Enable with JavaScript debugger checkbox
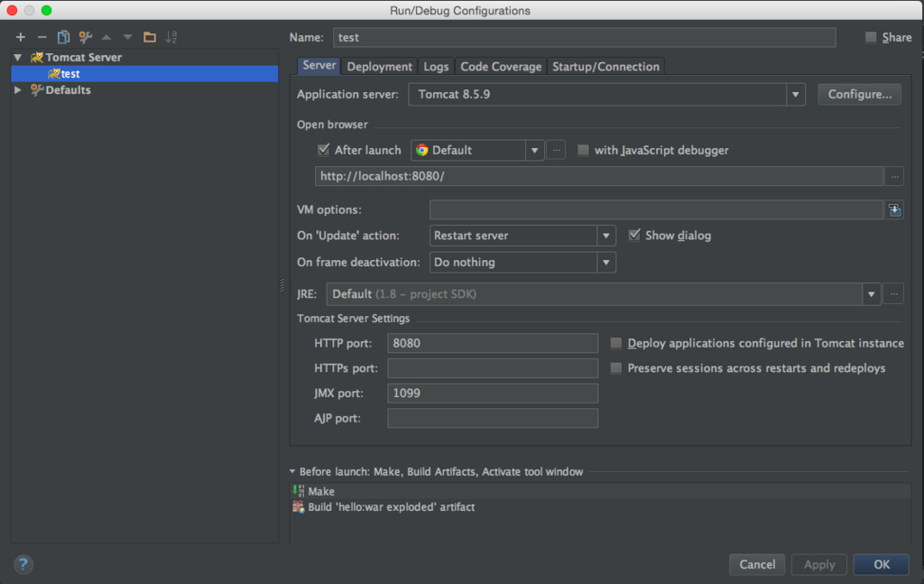 click(x=583, y=150)
